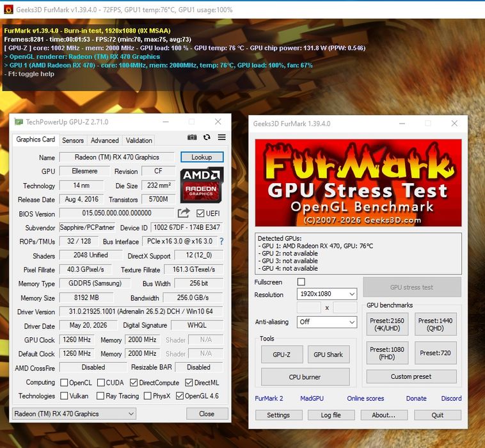Click the Bus Interface question mark
Screen dimensions: 485x448
[x=221, y=241]
